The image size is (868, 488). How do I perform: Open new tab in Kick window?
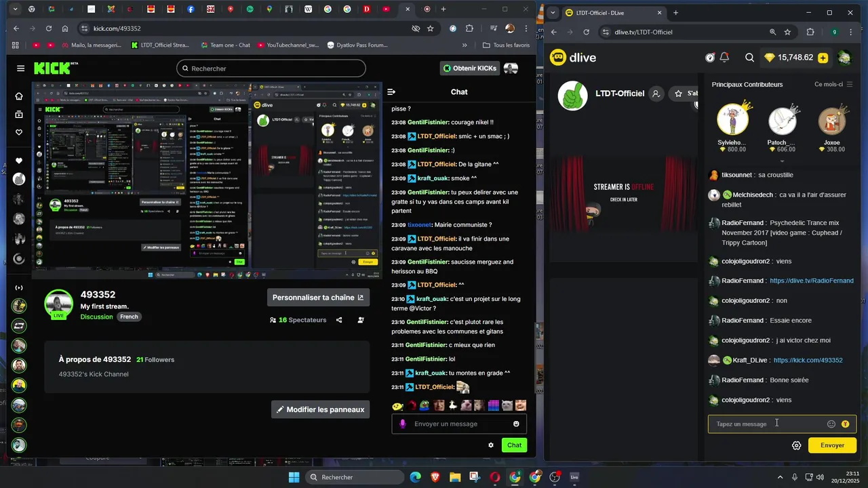pos(443,9)
